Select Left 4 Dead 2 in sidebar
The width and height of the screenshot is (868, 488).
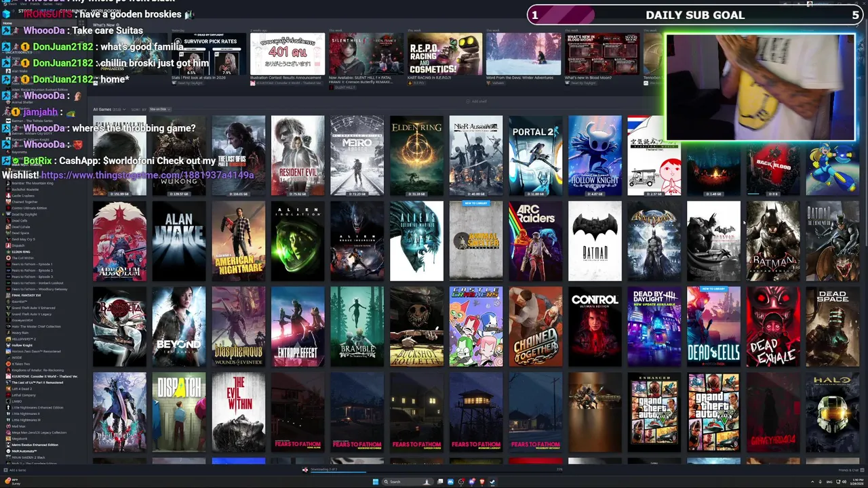(22, 389)
